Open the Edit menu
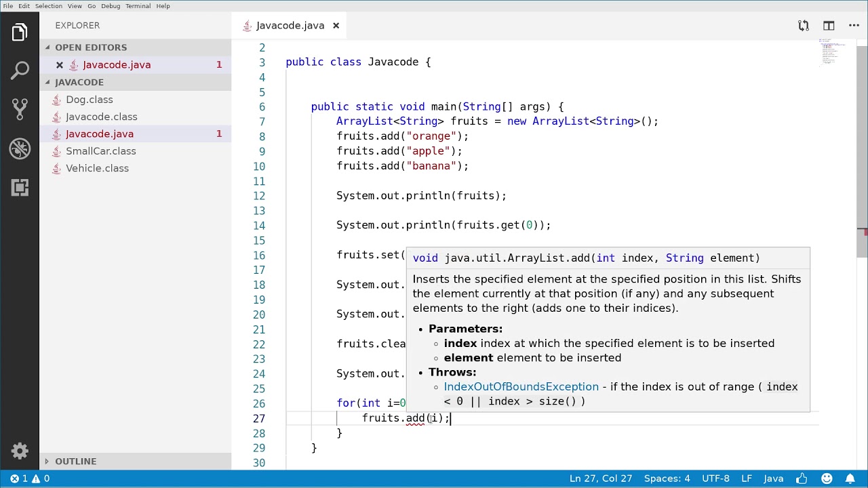The height and width of the screenshot is (488, 868). tap(24, 6)
